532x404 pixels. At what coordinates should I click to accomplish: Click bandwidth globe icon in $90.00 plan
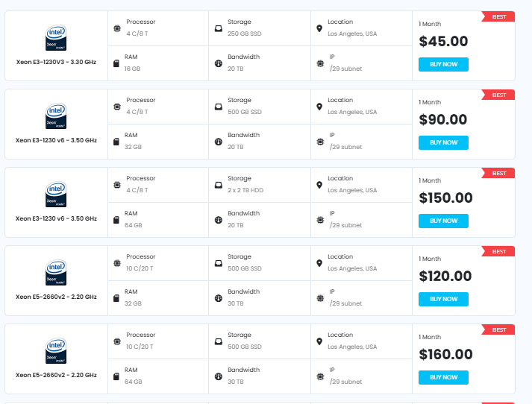click(218, 142)
